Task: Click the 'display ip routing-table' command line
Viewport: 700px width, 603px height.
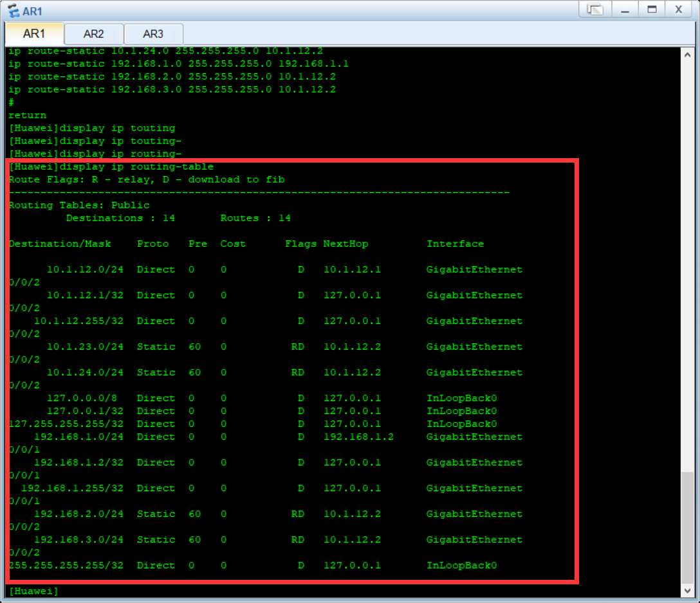Action: point(111,166)
